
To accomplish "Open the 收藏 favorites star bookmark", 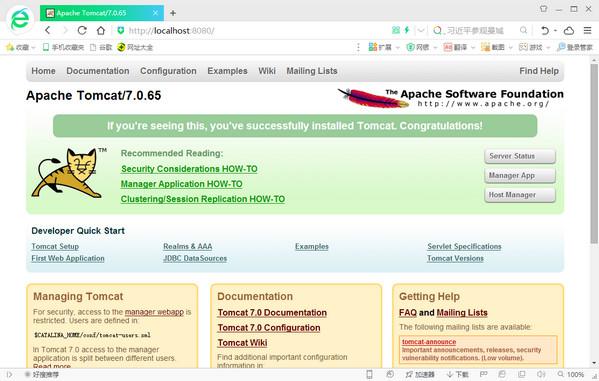I will tap(18, 47).
